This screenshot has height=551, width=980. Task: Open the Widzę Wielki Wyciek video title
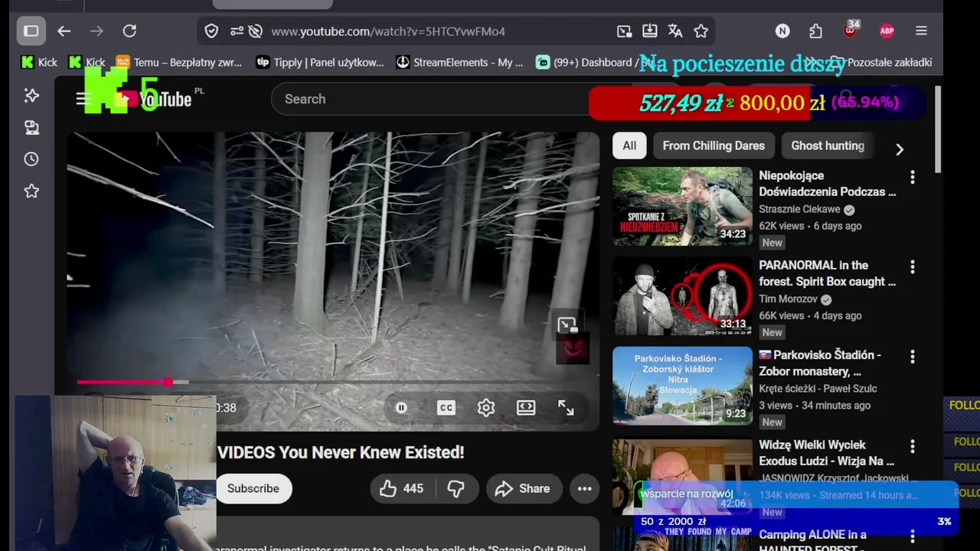pos(826,453)
